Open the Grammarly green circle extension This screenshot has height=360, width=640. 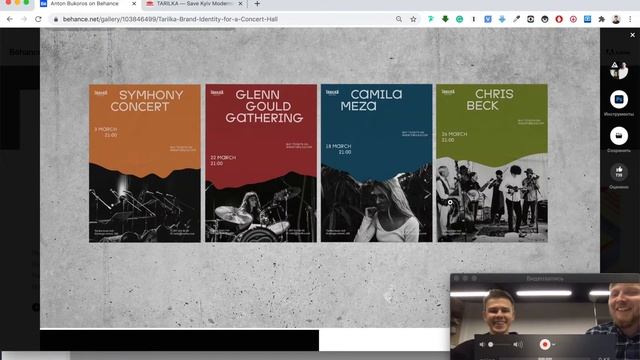pos(460,19)
